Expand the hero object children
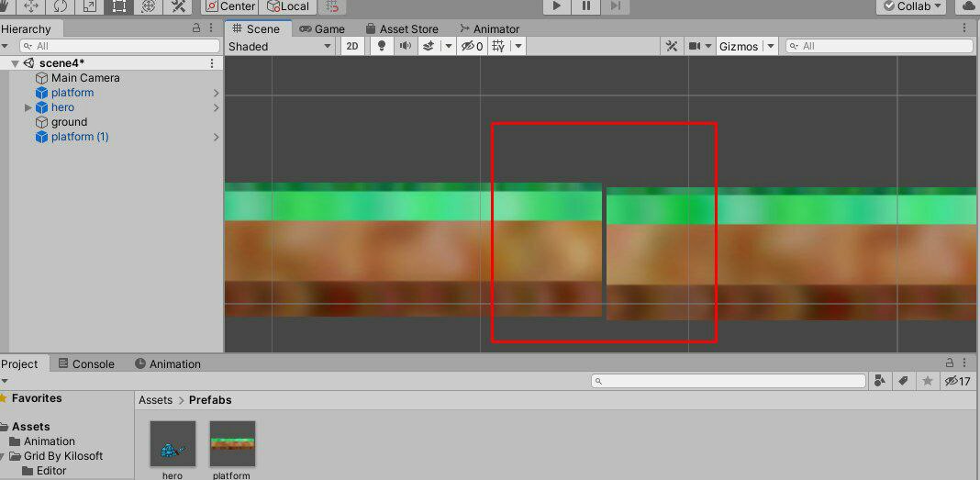980x480 pixels. point(28,107)
